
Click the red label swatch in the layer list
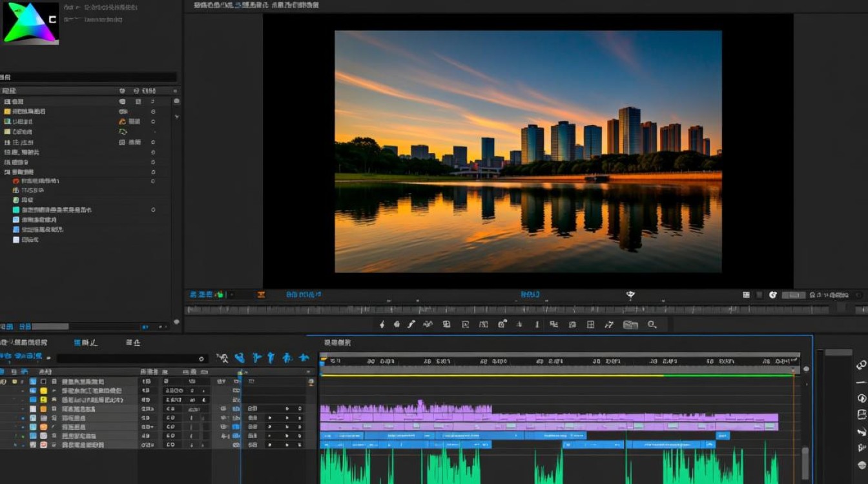[43, 445]
